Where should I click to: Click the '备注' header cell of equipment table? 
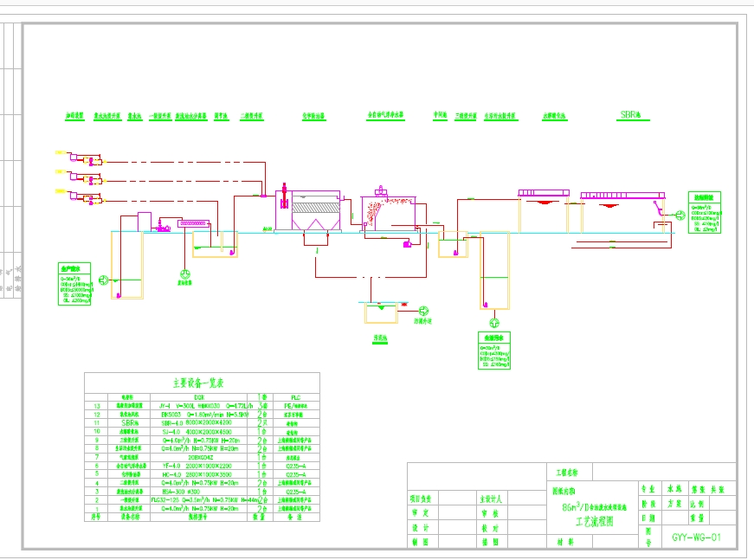[295, 517]
